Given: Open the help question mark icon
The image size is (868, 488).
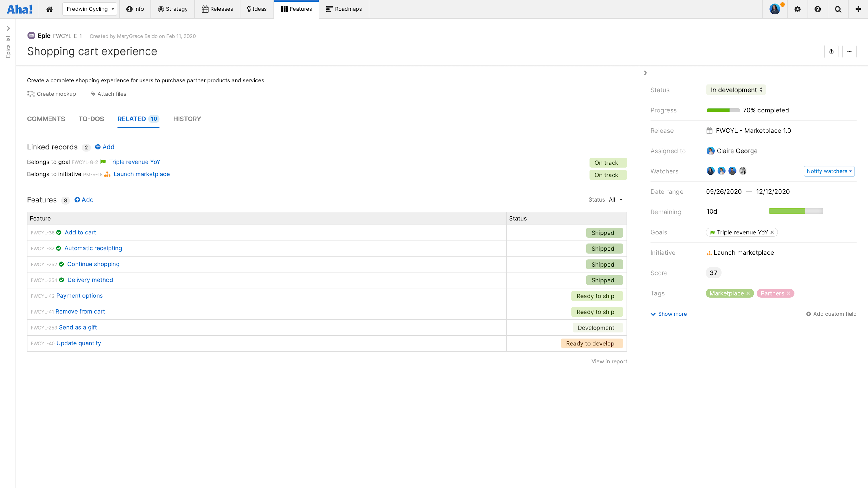Looking at the screenshot, I should coord(817,9).
